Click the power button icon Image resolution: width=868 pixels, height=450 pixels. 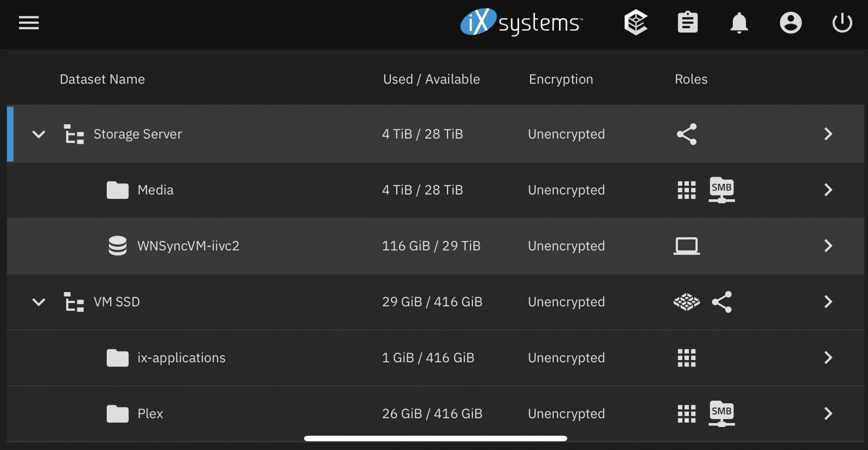[842, 23]
